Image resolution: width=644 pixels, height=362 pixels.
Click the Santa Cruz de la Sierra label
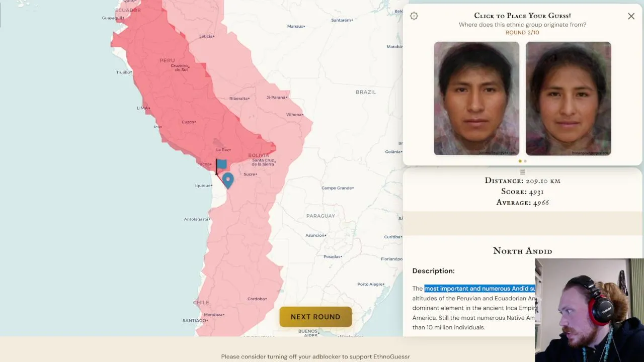[263, 162]
